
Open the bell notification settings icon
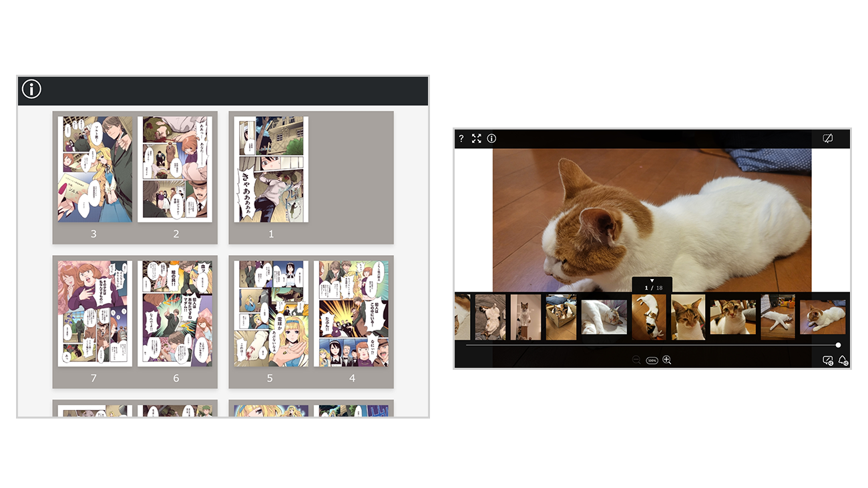(843, 360)
